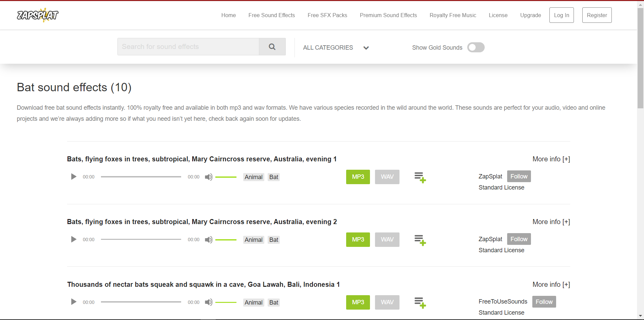644x320 pixels.
Task: Click the Log In button
Action: click(x=561, y=15)
